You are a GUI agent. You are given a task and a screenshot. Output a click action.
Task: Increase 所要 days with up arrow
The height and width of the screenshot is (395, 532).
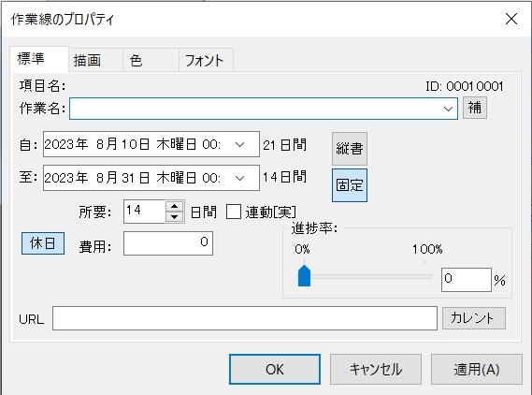coord(175,206)
